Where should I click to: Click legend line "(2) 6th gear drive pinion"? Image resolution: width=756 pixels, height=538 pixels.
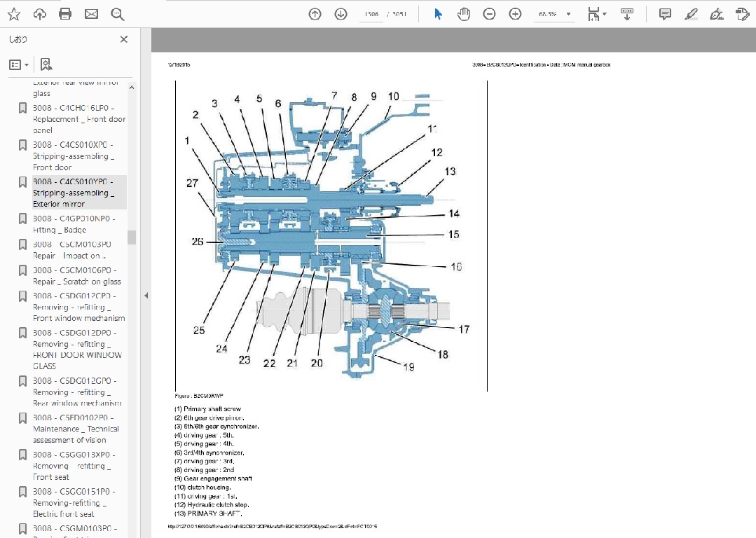[x=209, y=418]
